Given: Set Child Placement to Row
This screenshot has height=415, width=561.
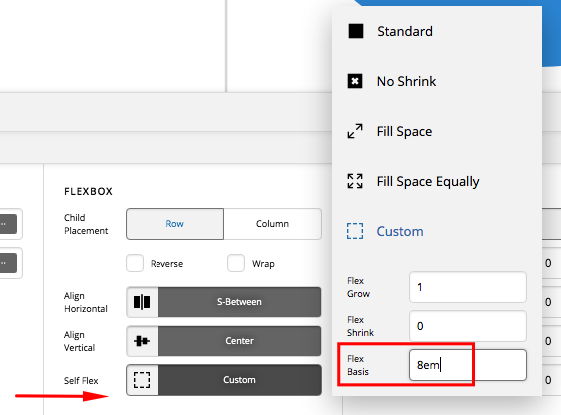Looking at the screenshot, I should pos(175,224).
